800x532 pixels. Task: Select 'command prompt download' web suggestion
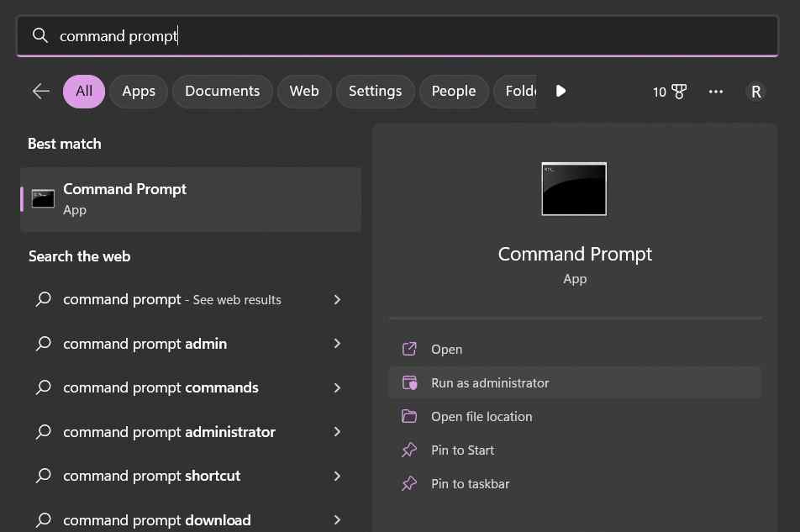tap(190, 519)
